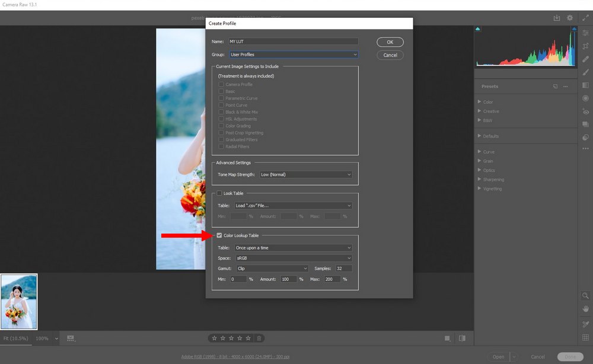
Task: Open the Color Lookup Table 'Once upon a time' dropdown
Action: [x=294, y=248]
